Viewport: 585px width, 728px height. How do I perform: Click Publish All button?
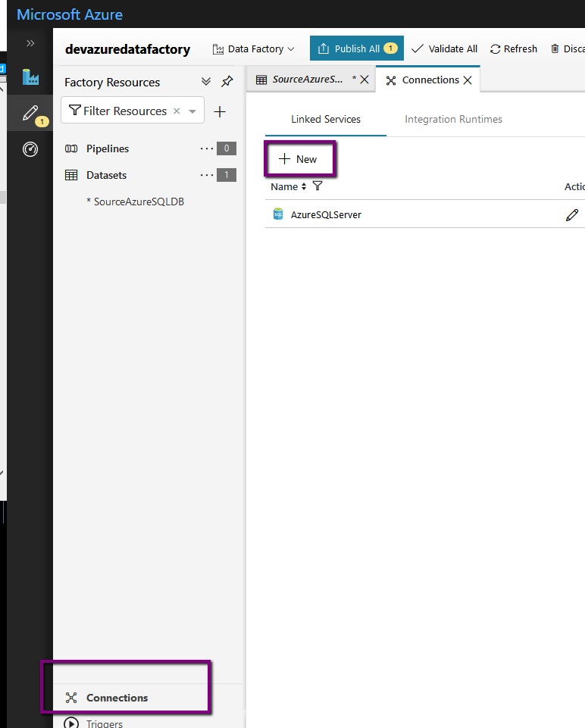[356, 49]
